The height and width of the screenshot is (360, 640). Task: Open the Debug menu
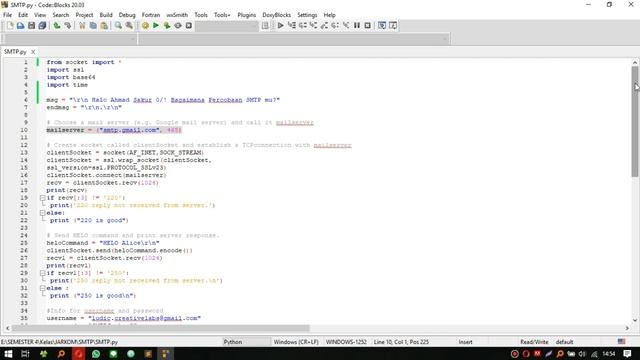coord(127,15)
